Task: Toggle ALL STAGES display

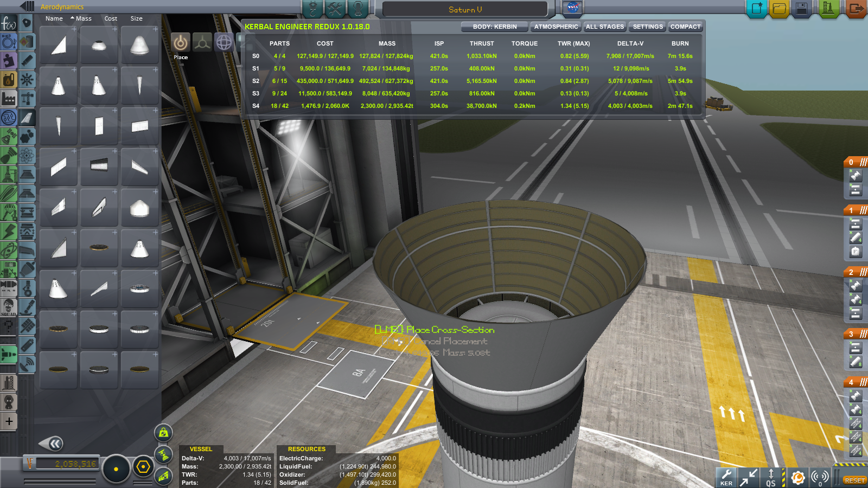Action: click(605, 27)
